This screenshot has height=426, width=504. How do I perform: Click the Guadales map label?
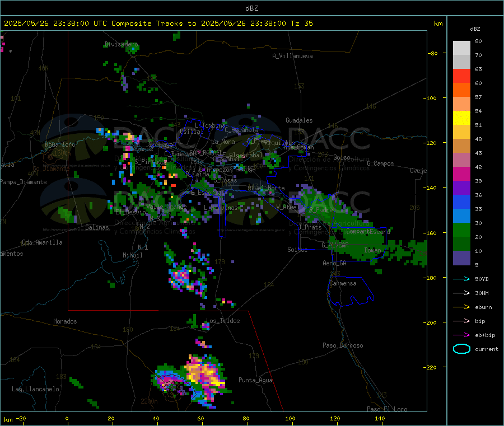pyautogui.click(x=299, y=120)
